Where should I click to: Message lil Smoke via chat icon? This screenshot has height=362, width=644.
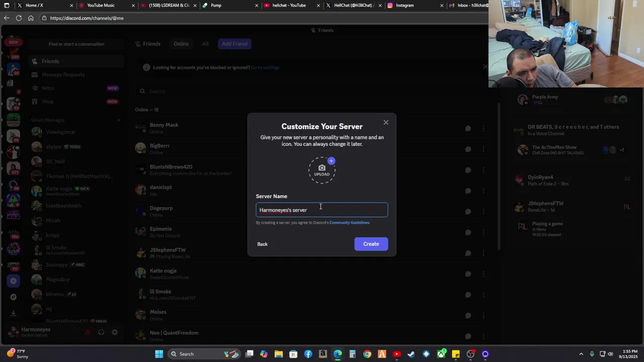coord(468,295)
